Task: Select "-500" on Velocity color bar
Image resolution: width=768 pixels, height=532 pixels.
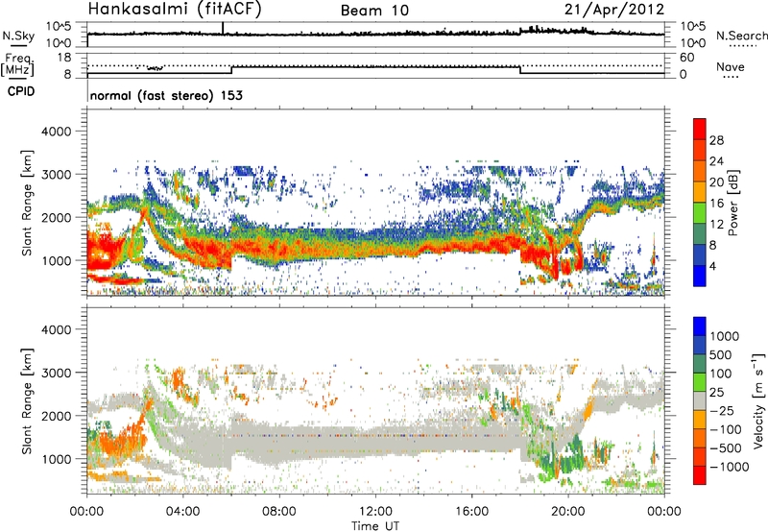Action: coord(726,447)
